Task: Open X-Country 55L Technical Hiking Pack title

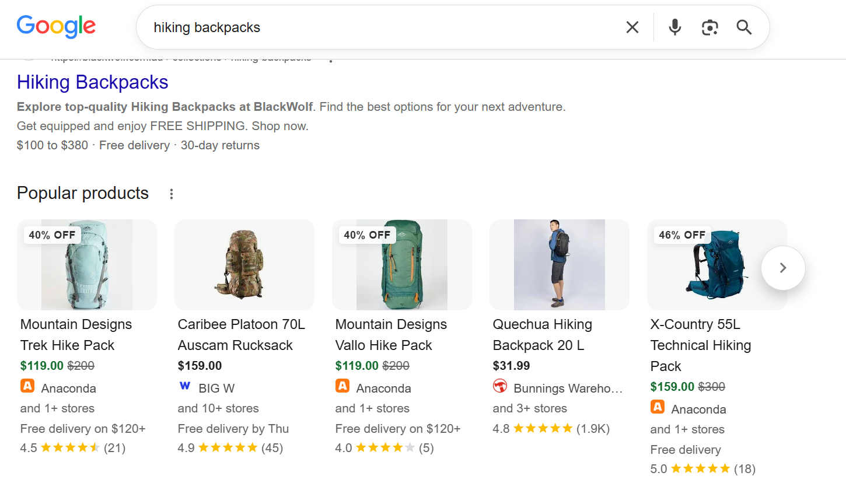Action: [701, 345]
